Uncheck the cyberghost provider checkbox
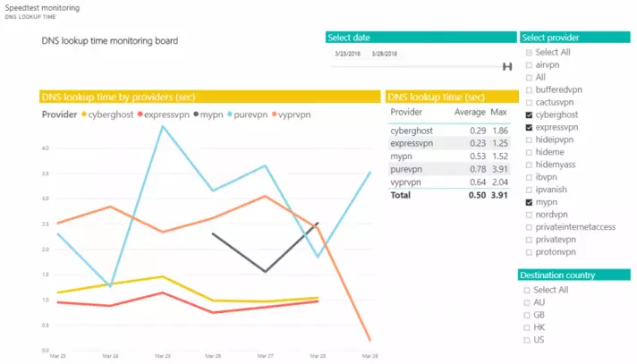The width and height of the screenshot is (637, 364). click(529, 115)
